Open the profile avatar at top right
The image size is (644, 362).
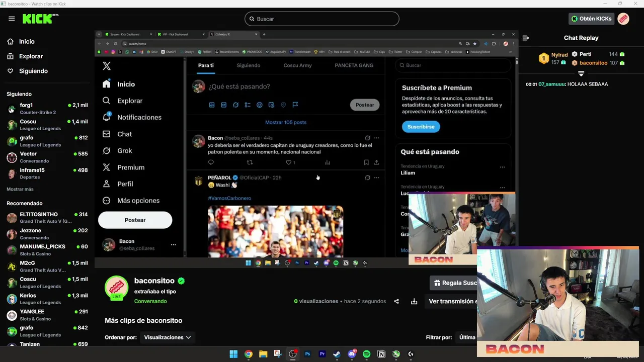pyautogui.click(x=623, y=19)
